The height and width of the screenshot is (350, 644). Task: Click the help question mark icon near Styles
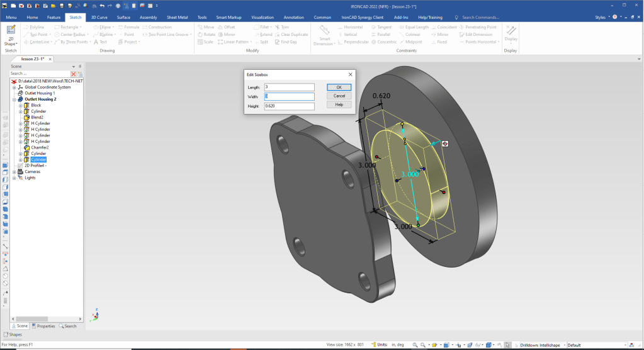tap(614, 18)
